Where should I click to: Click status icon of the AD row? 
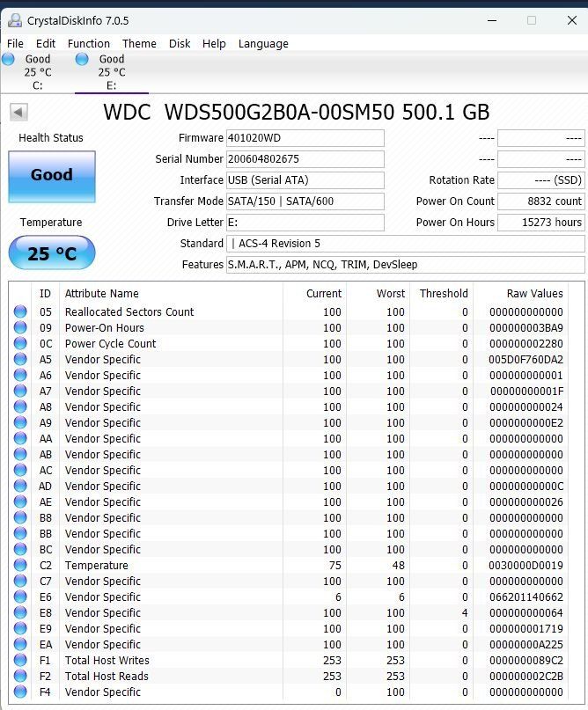click(x=20, y=486)
